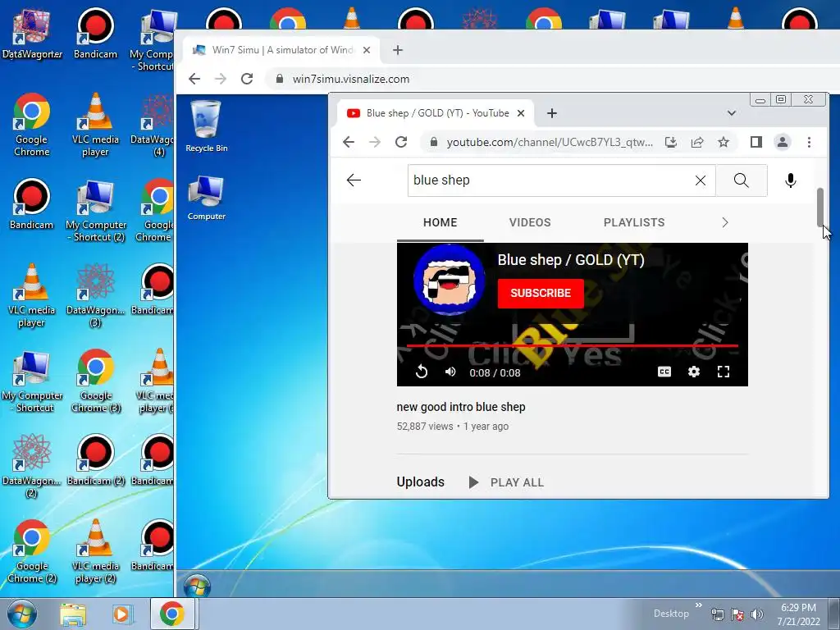
Task: Close the Blue shep YouTube tab
Action: (x=521, y=113)
